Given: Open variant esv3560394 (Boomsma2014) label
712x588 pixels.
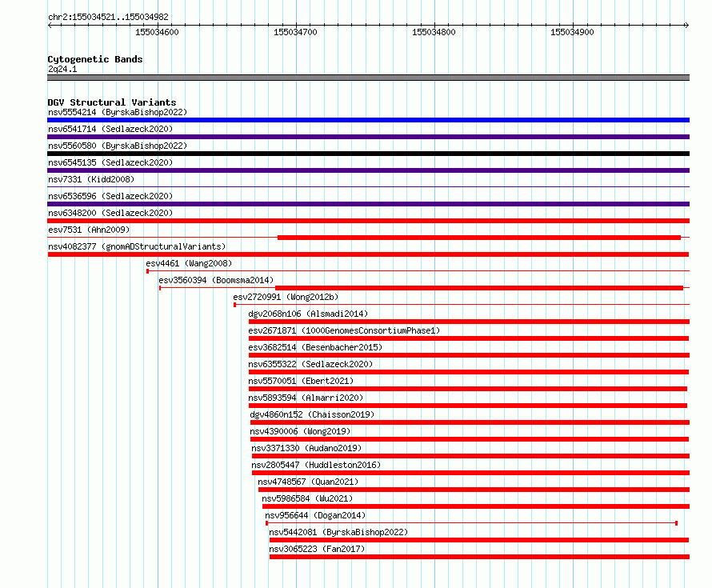Looking at the screenshot, I should pos(216,280).
